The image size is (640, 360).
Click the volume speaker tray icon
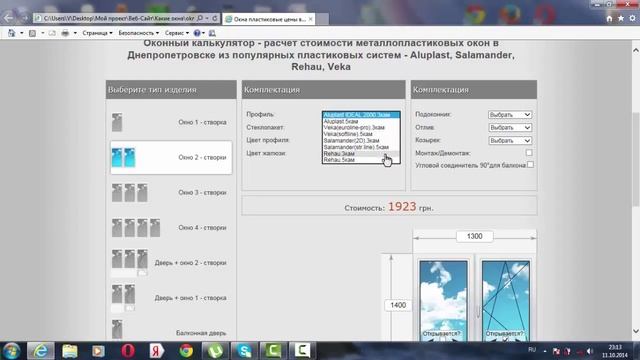[x=589, y=351]
